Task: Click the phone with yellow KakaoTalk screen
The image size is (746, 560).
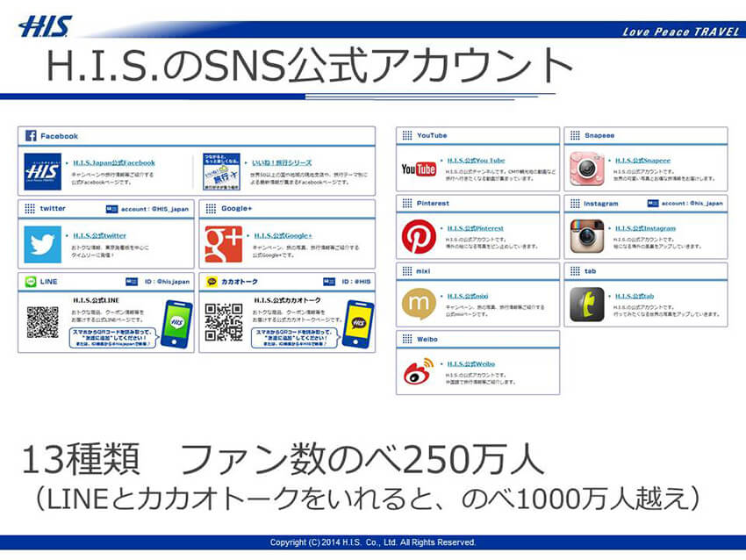Action: coord(358,325)
